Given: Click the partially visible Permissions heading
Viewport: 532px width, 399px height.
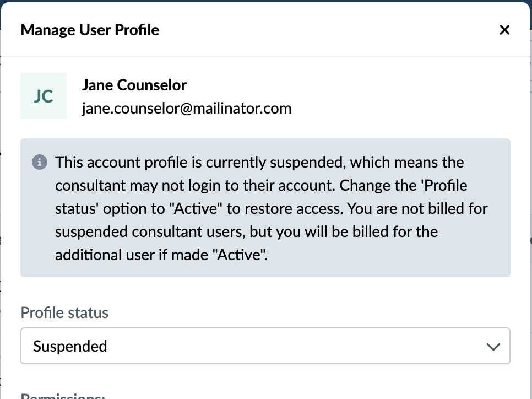Looking at the screenshot, I should point(63,396).
